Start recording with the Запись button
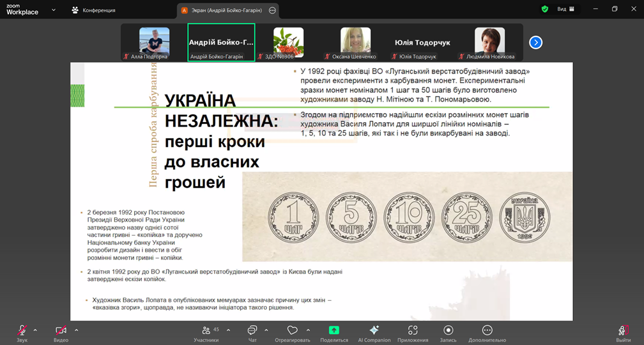The width and height of the screenshot is (644, 345). [448, 330]
